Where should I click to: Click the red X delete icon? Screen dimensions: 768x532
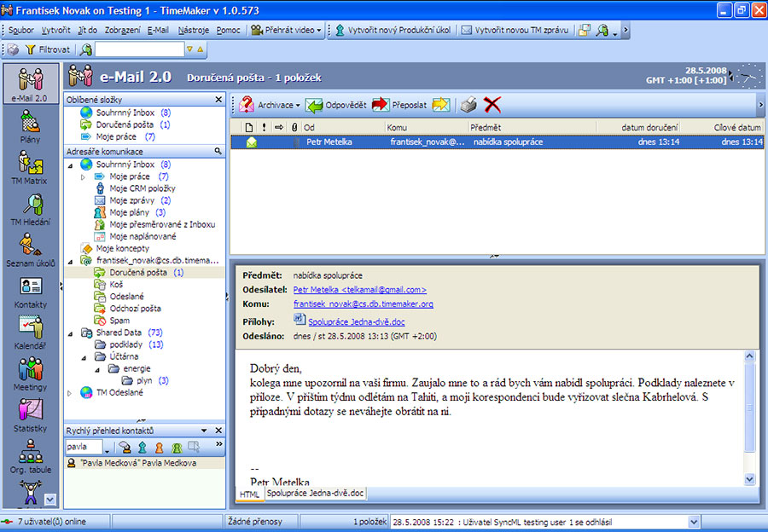[492, 105]
